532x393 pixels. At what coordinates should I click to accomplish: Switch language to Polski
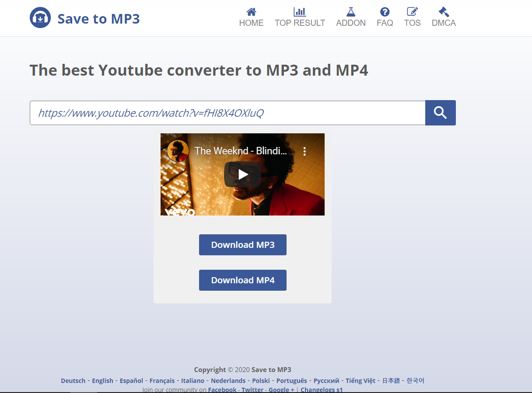261,381
